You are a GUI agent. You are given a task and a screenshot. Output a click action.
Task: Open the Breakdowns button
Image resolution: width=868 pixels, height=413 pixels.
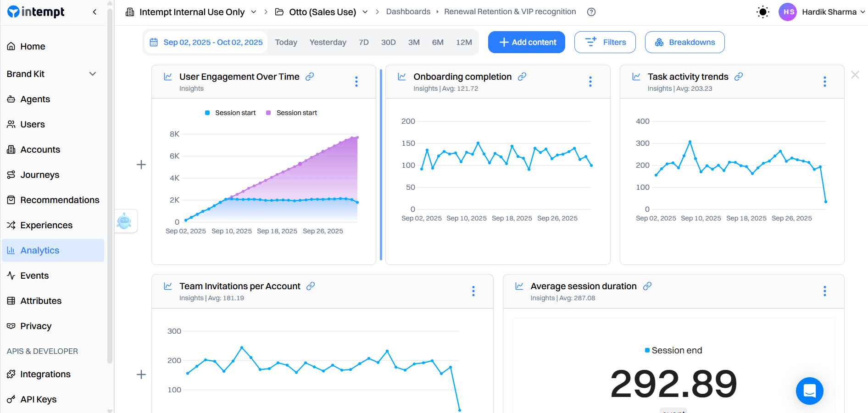point(684,42)
